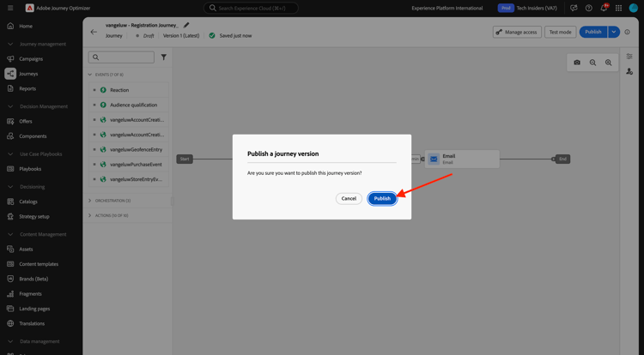Image resolution: width=644 pixels, height=355 pixels.
Task: Open Offers in the sidebar
Action: coord(26,122)
